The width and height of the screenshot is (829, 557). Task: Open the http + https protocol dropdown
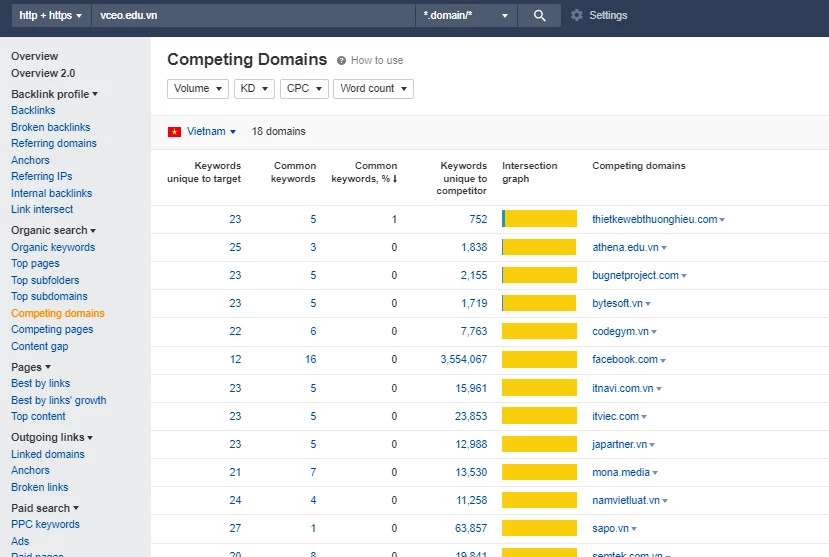pyautogui.click(x=50, y=16)
